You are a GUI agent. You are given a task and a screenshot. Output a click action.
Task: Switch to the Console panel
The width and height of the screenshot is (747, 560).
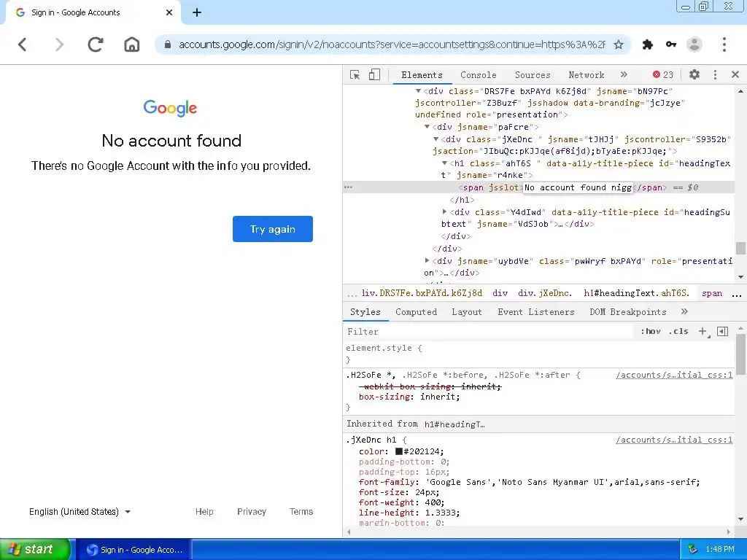click(479, 75)
